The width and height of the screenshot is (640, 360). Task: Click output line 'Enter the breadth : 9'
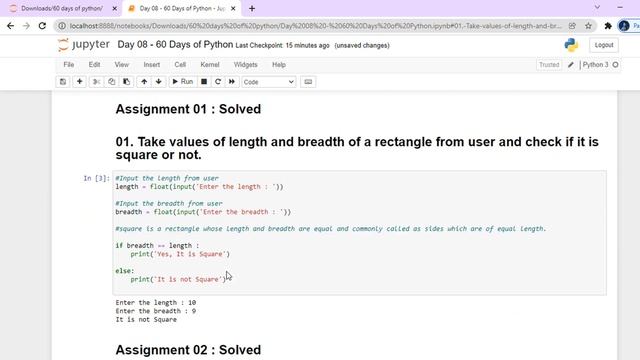pyautogui.click(x=156, y=311)
